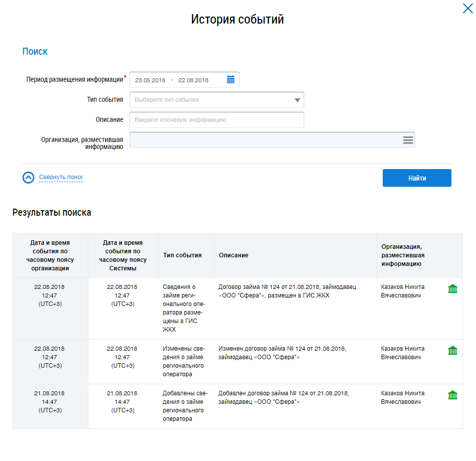Click organization timezone date column header

click(50, 255)
